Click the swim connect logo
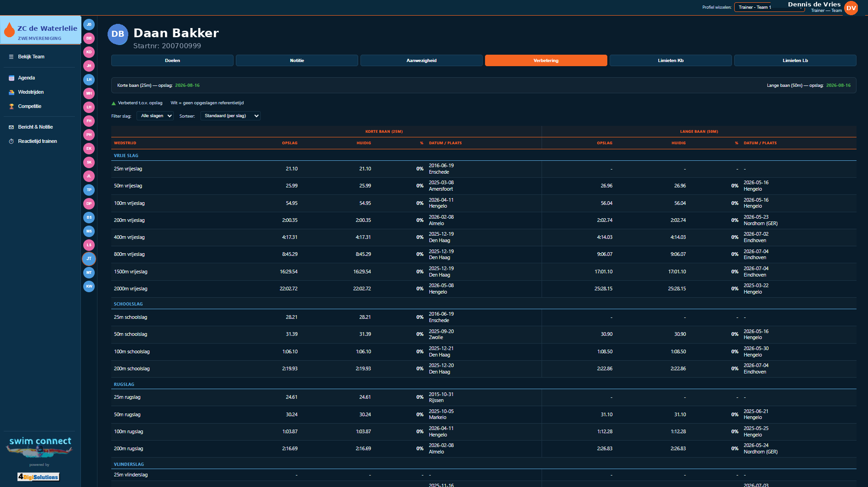This screenshot has width=868, height=487. pos(40,446)
